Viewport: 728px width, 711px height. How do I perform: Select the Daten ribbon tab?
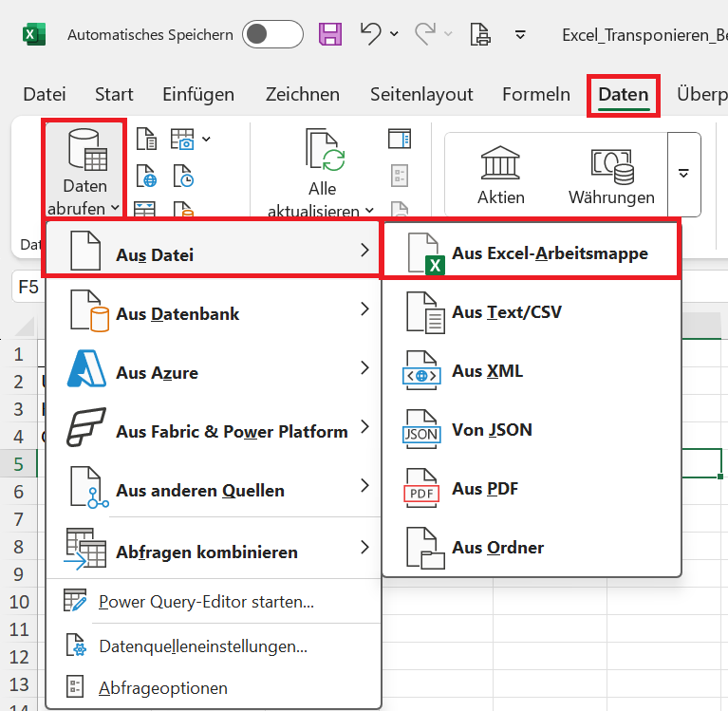tap(623, 95)
